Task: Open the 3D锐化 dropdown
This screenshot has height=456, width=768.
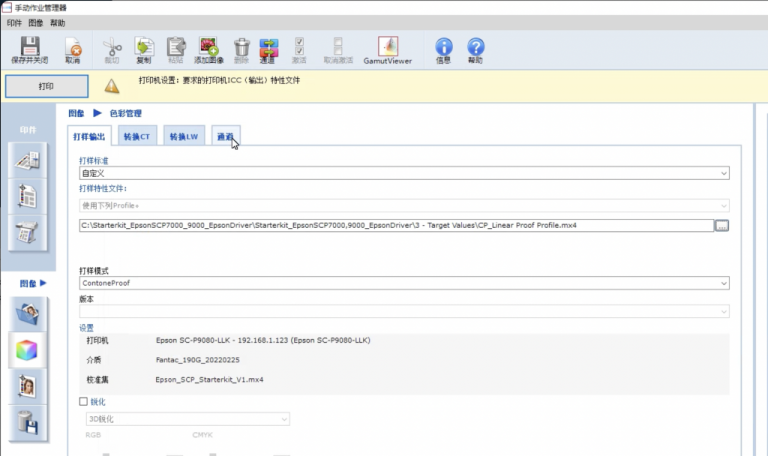Action: pos(186,419)
